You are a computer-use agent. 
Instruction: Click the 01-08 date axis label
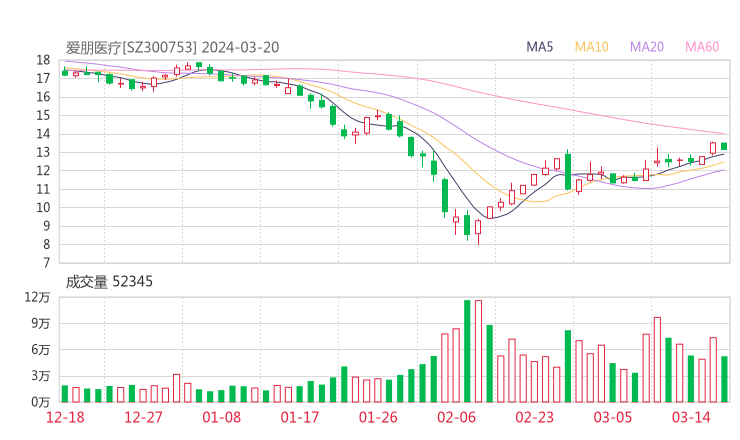[x=221, y=417]
